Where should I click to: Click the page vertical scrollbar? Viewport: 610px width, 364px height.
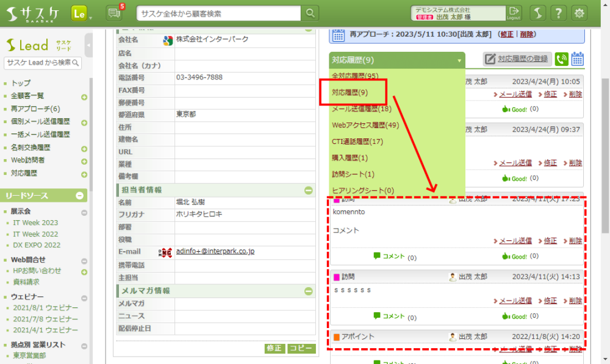point(605,152)
